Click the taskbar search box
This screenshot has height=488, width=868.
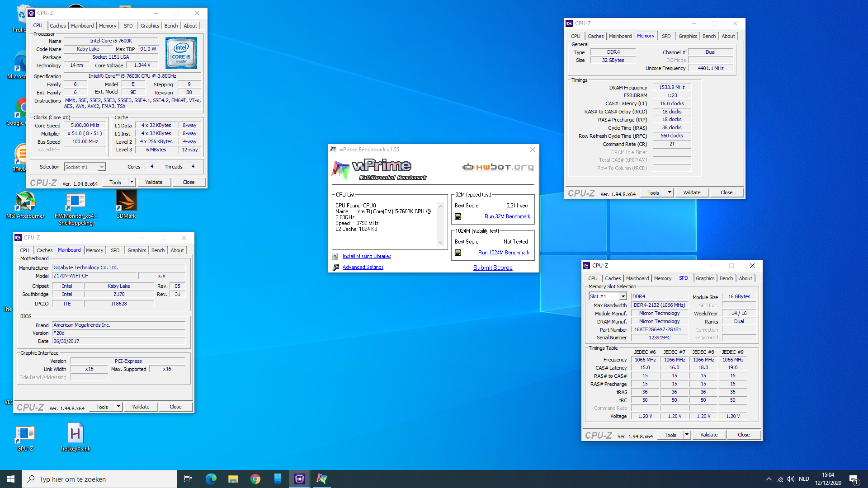coord(99,479)
